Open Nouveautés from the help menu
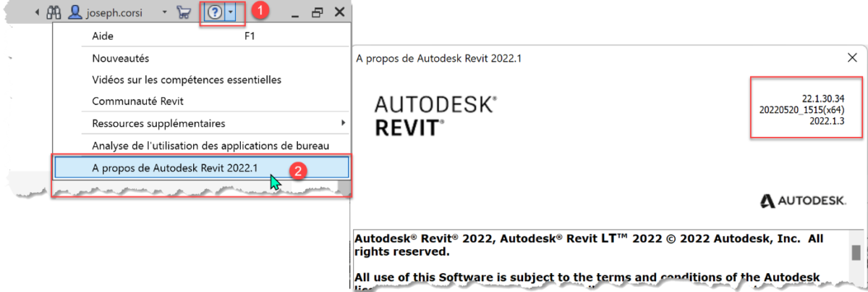The image size is (868, 292). (x=120, y=58)
